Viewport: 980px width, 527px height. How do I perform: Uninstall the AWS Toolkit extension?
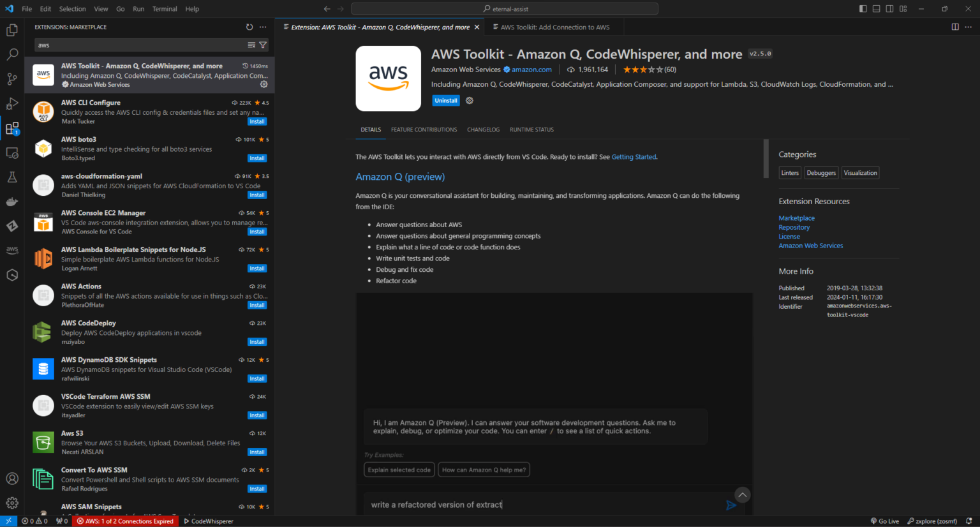[445, 100]
